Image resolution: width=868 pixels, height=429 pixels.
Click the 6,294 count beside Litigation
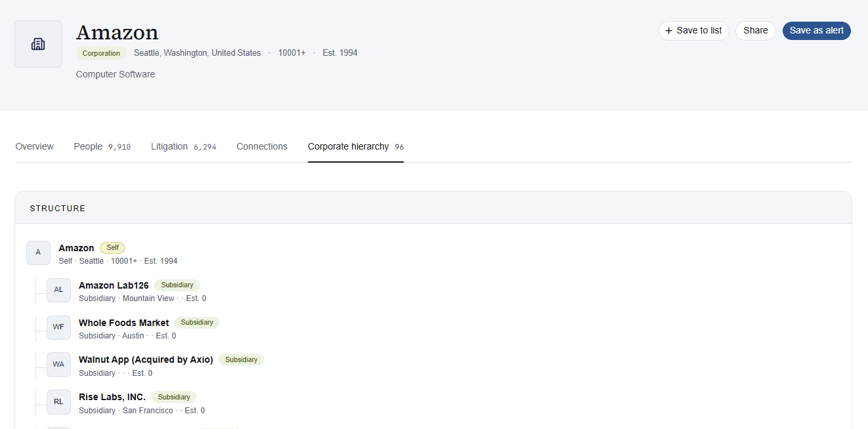205,147
